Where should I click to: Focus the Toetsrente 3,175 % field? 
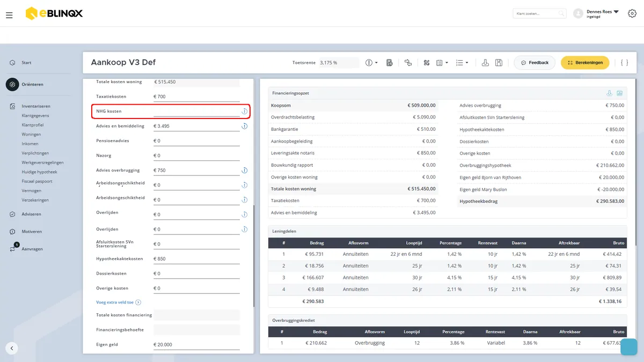339,63
